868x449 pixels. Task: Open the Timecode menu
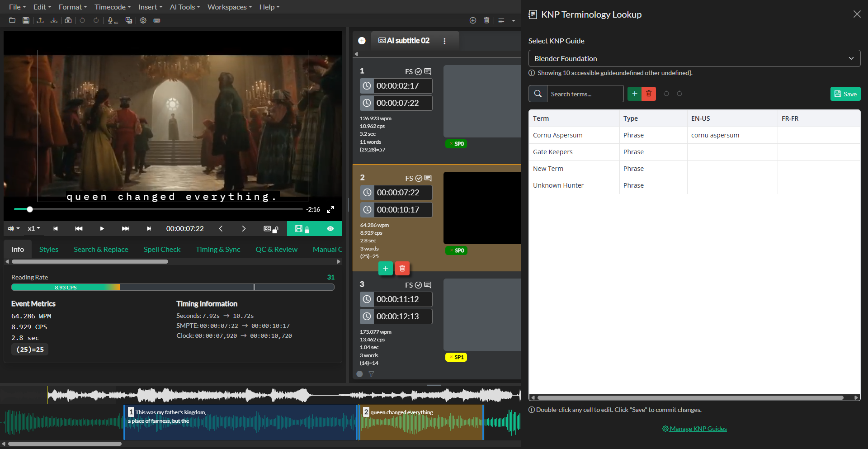(x=113, y=7)
